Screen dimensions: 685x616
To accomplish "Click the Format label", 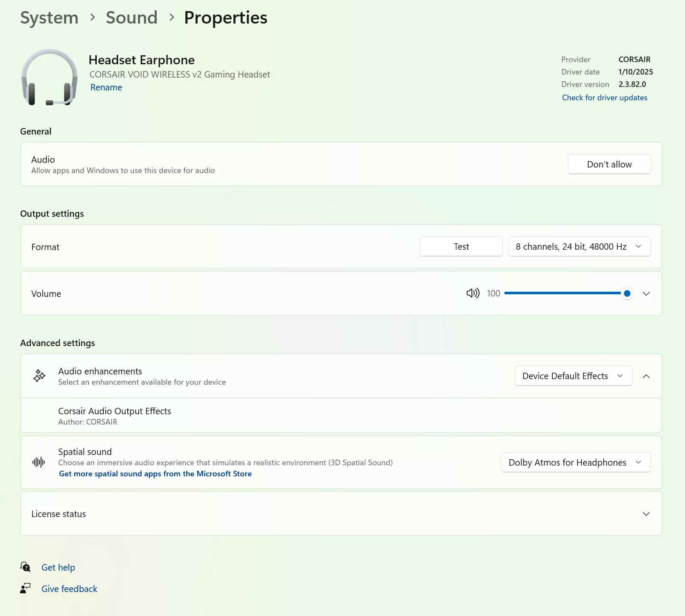I will coord(45,247).
